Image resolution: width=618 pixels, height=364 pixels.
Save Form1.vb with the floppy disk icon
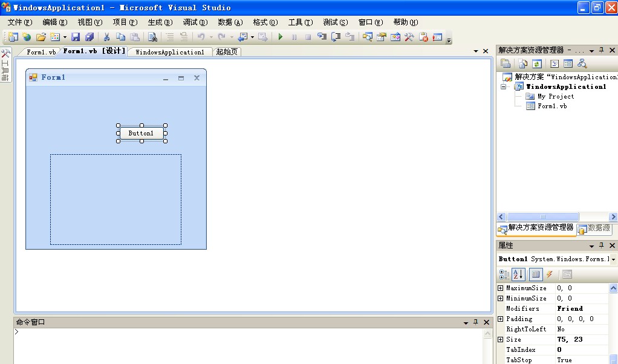pyautogui.click(x=76, y=37)
